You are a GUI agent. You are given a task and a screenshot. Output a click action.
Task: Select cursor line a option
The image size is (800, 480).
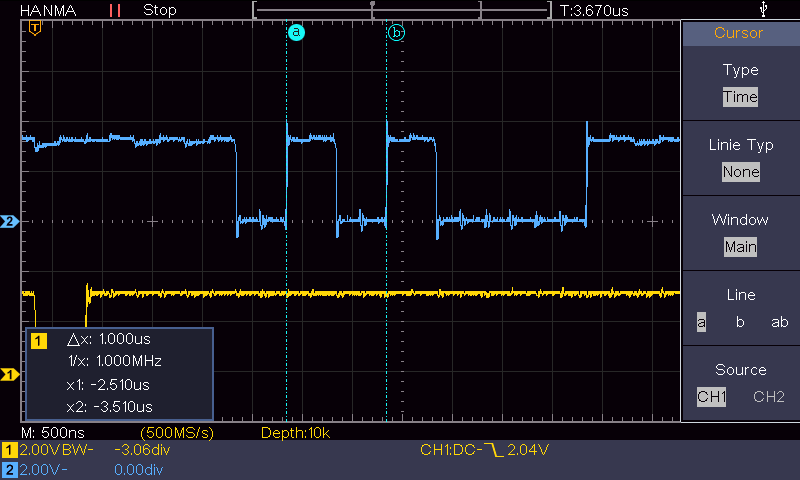[x=702, y=322]
